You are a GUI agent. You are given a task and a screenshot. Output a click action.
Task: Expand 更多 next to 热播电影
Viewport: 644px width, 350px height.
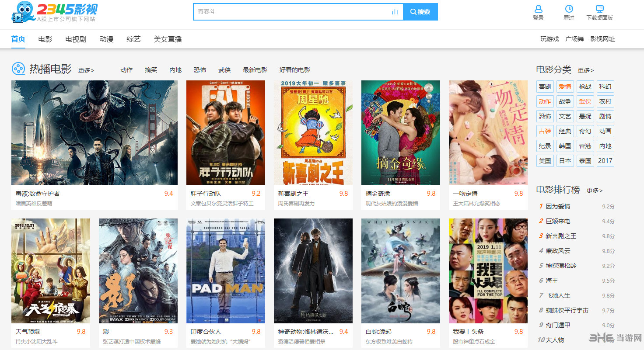(86, 70)
